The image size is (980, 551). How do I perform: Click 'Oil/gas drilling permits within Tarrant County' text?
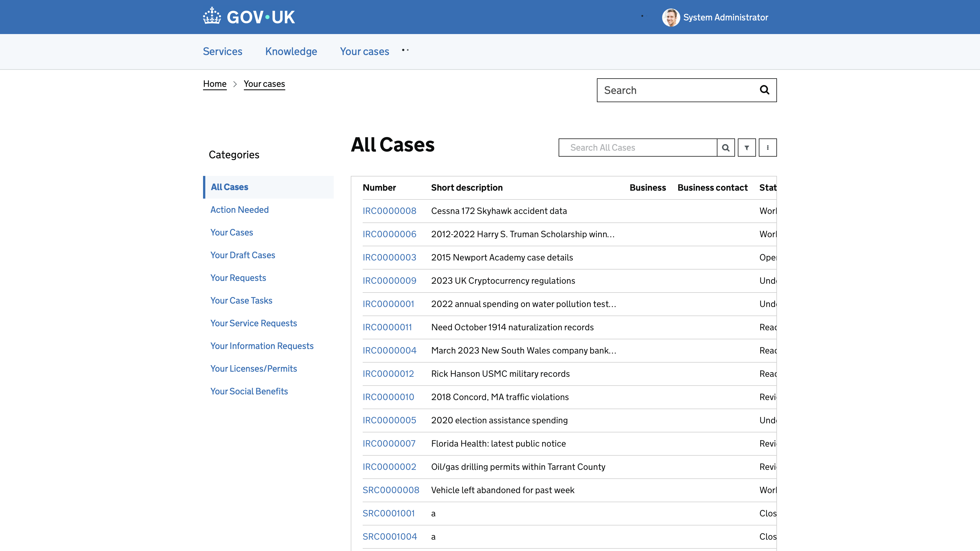(x=518, y=467)
